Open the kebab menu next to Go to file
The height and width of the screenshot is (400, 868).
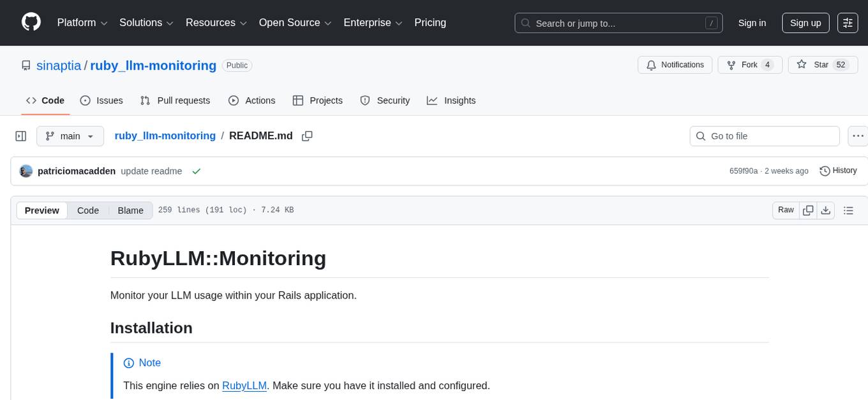coord(858,135)
